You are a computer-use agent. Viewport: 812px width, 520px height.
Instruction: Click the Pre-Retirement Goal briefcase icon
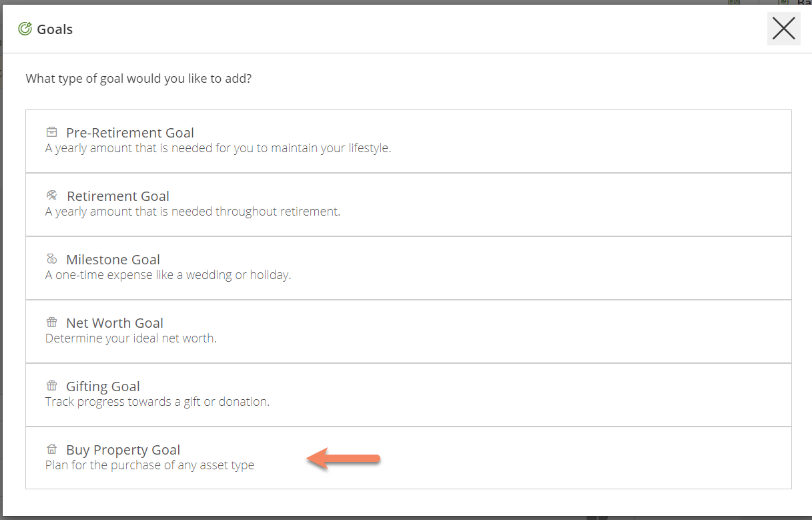pos(51,132)
